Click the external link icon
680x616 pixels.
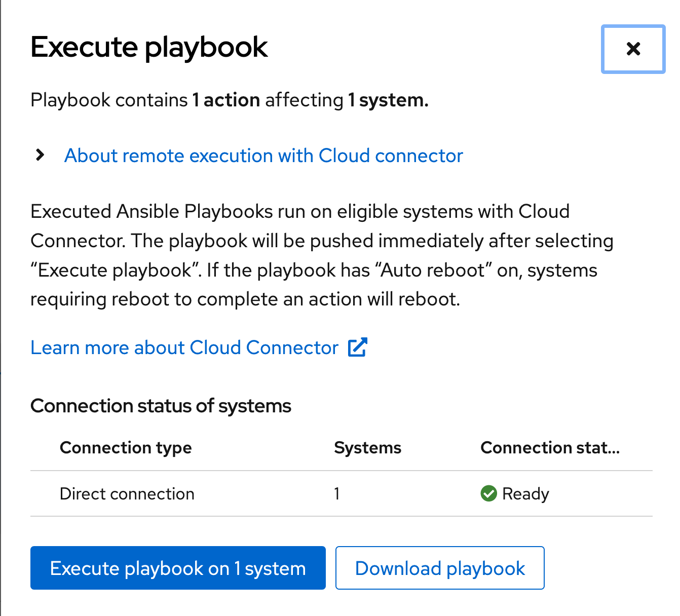(357, 348)
